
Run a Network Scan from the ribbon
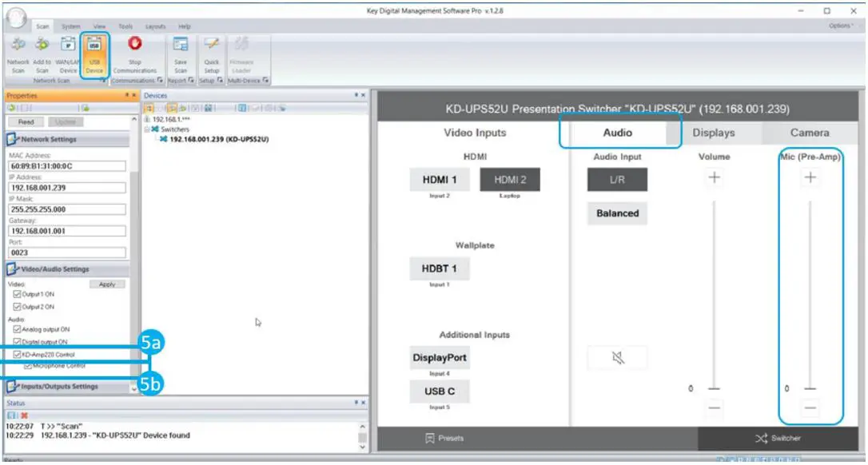pos(18,54)
